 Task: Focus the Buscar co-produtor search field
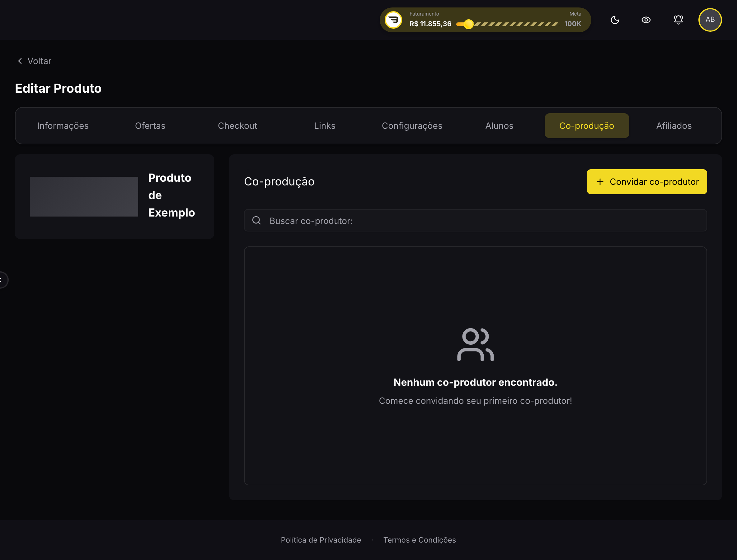[475, 220]
